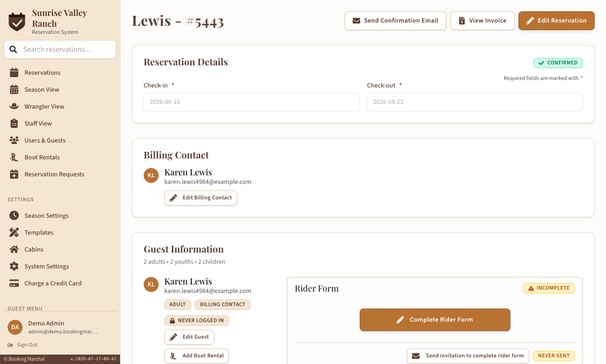The image size is (606, 364).
Task: Click the System Settings gear icon
Action: coord(14,266)
